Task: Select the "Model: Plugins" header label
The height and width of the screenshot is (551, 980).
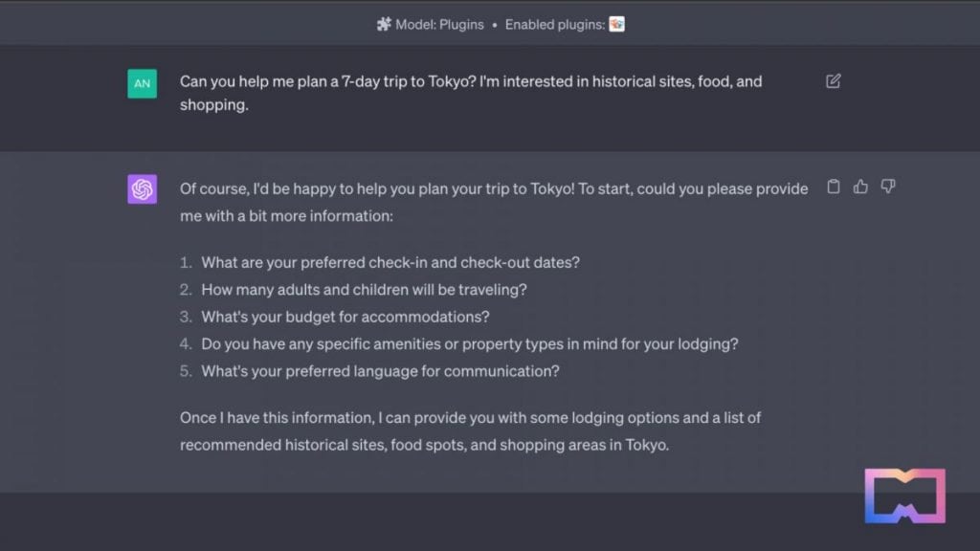Action: tap(439, 24)
